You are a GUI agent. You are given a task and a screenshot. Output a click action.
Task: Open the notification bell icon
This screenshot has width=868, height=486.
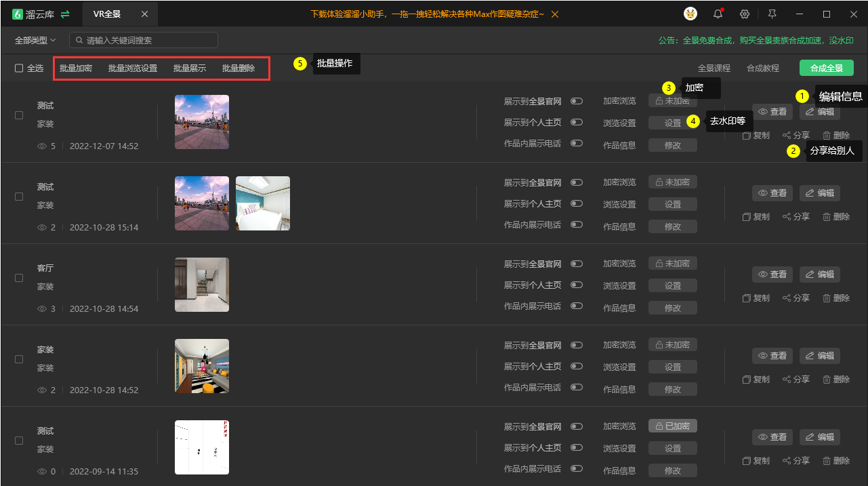pyautogui.click(x=718, y=14)
